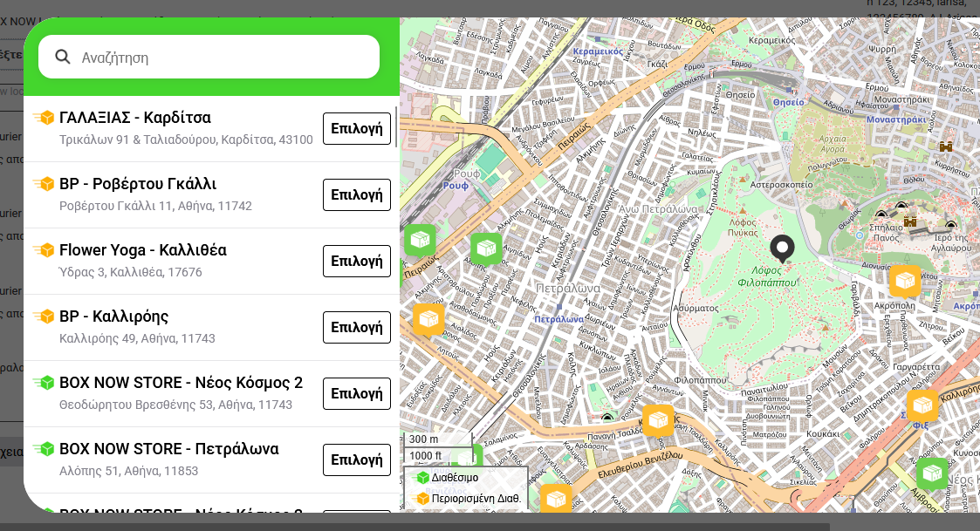Focus the Αναζήτηση search field
The image size is (980, 531).
pyautogui.click(x=209, y=57)
